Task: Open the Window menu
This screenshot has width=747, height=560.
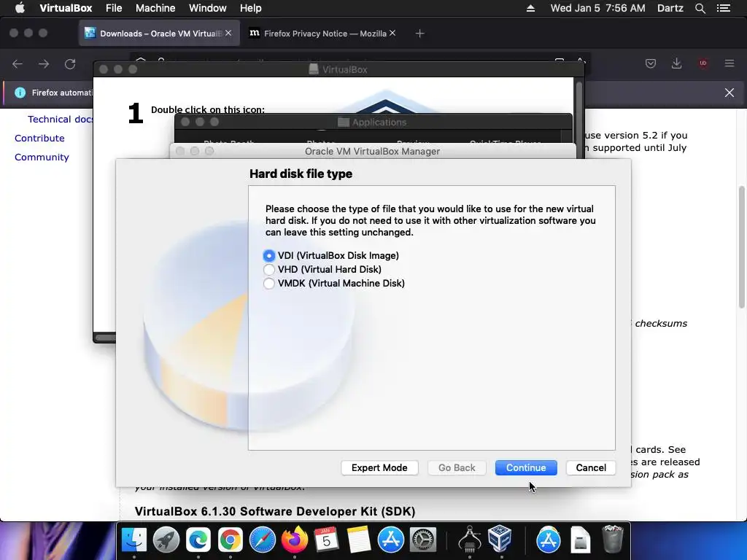Action: (208, 8)
